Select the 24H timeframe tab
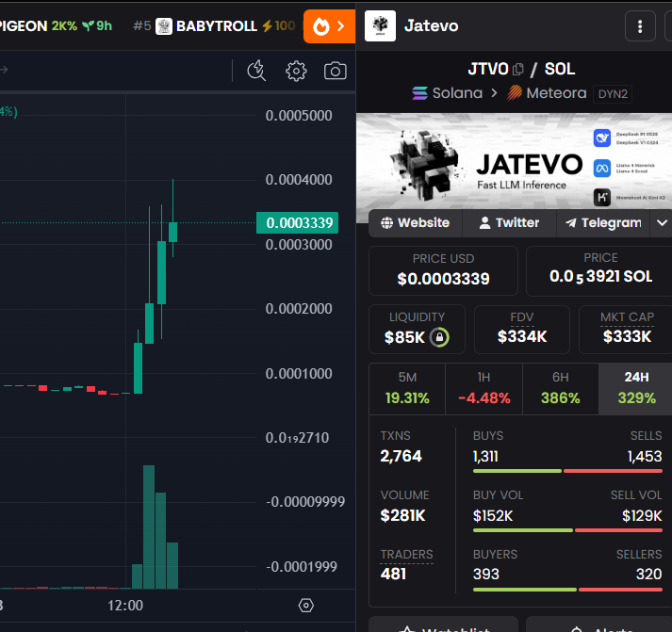Screen dimensions: 672x632 click(x=635, y=388)
